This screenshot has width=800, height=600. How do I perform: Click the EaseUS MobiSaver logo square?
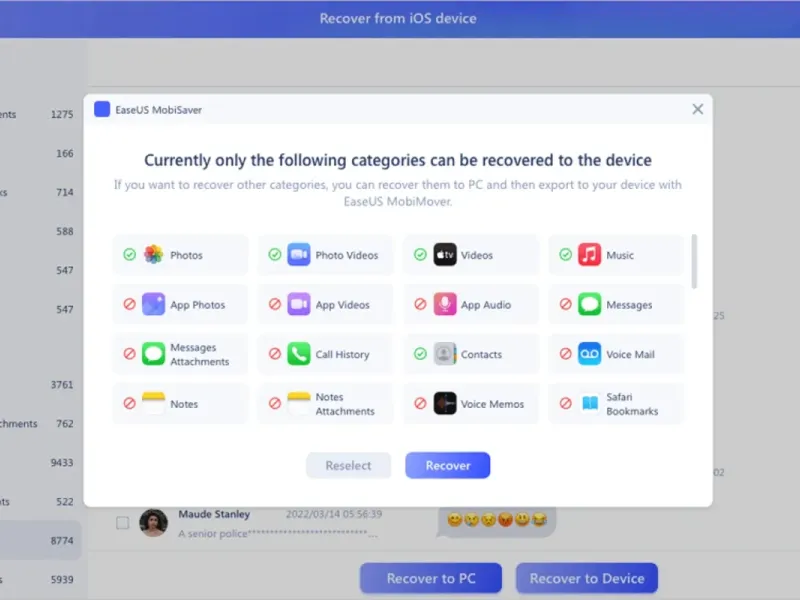(x=102, y=109)
